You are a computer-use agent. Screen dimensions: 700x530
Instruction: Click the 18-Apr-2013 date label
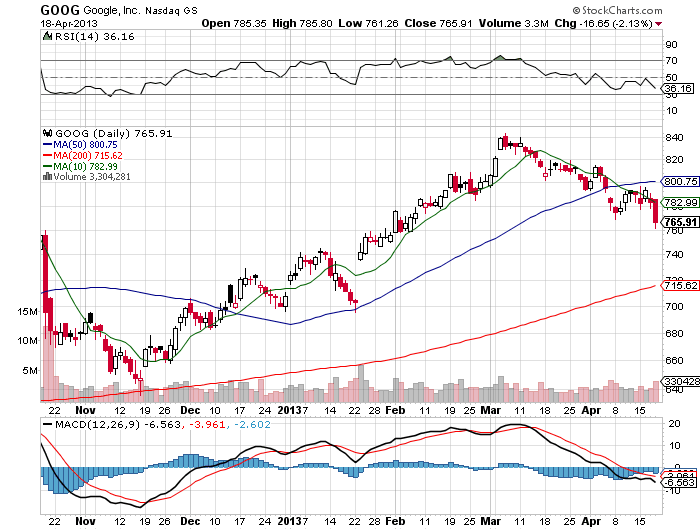click(69, 24)
